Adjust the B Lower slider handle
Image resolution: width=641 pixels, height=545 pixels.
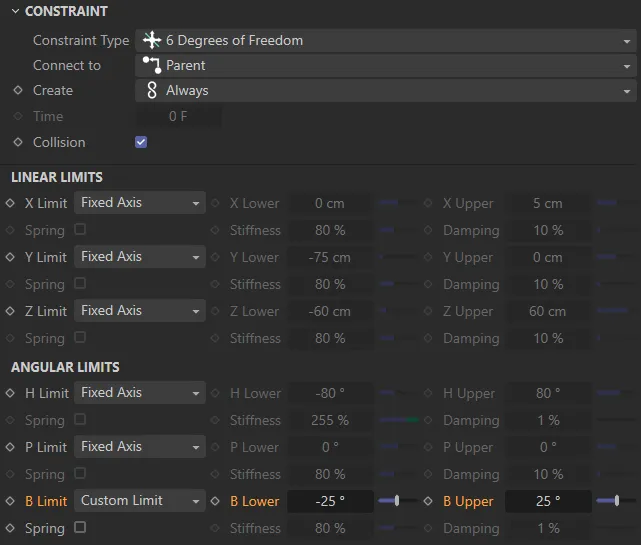(397, 501)
